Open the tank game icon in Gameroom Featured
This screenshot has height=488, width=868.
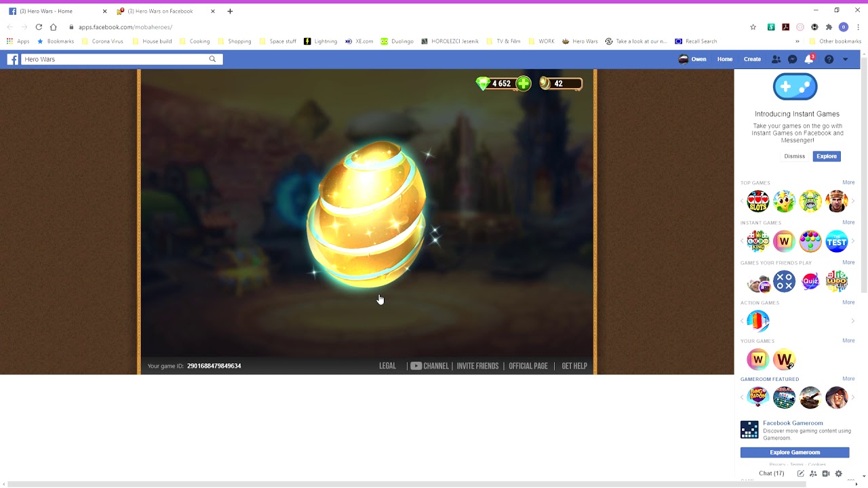pyautogui.click(x=810, y=397)
